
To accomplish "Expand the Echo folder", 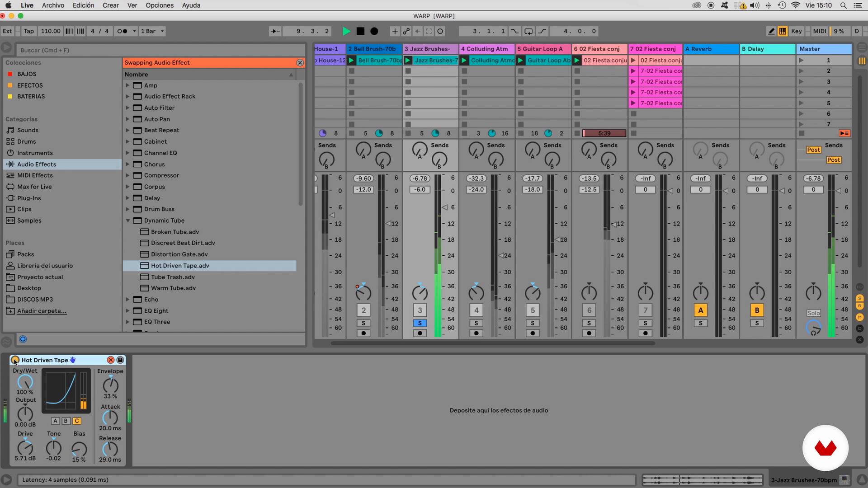I will [127, 300].
